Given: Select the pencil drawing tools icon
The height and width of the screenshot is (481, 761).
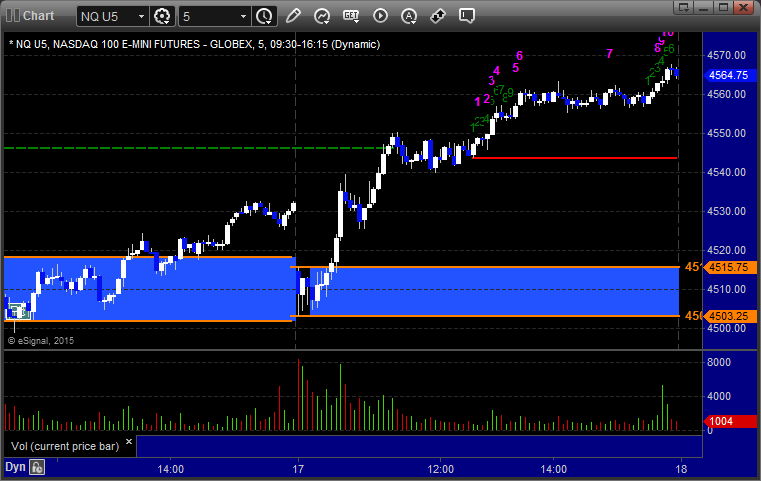Looking at the screenshot, I should (293, 16).
